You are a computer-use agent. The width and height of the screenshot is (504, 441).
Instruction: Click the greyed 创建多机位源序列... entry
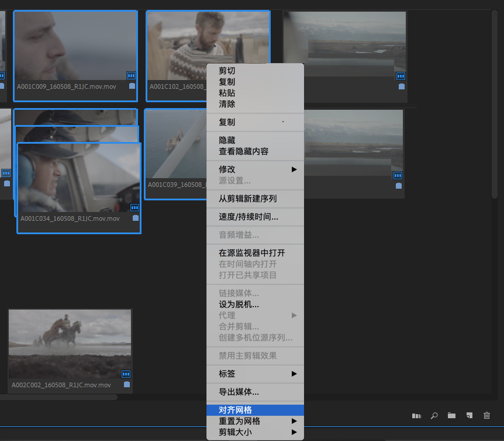255,338
